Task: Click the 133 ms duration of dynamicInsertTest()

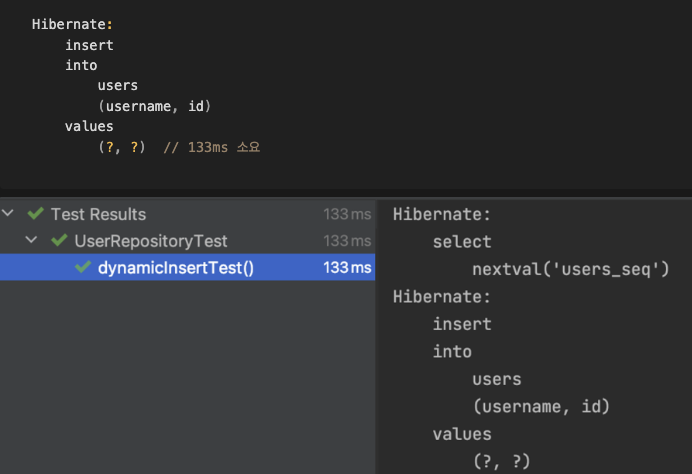Action: click(x=347, y=267)
